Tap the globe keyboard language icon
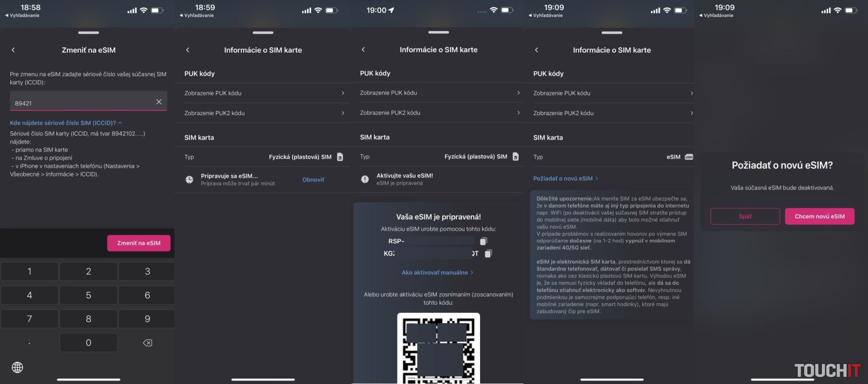 17,368
